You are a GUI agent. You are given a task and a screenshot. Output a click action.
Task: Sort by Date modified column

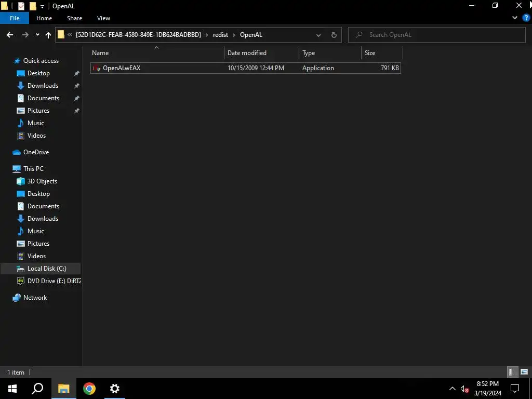[262, 53]
